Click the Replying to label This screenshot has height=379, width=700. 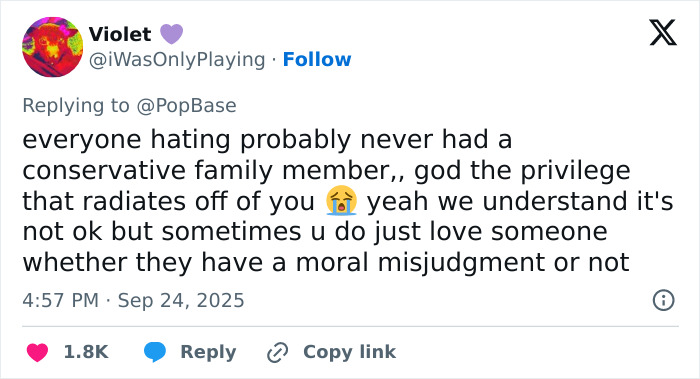tap(76, 106)
